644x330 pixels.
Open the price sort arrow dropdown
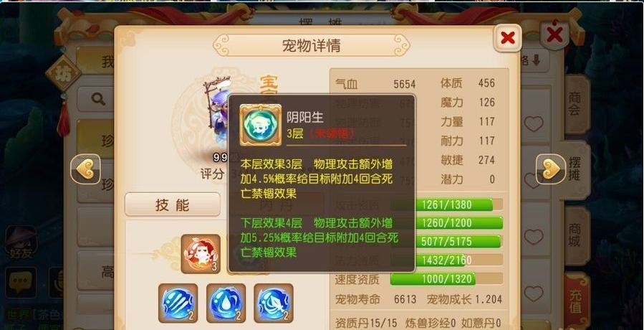pyautogui.click(x=535, y=61)
